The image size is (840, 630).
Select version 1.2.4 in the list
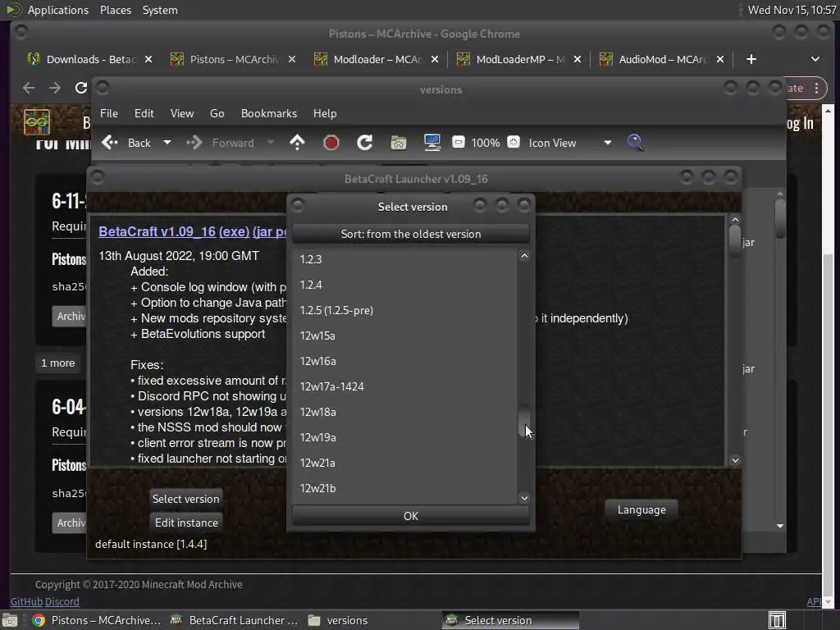tap(404, 285)
